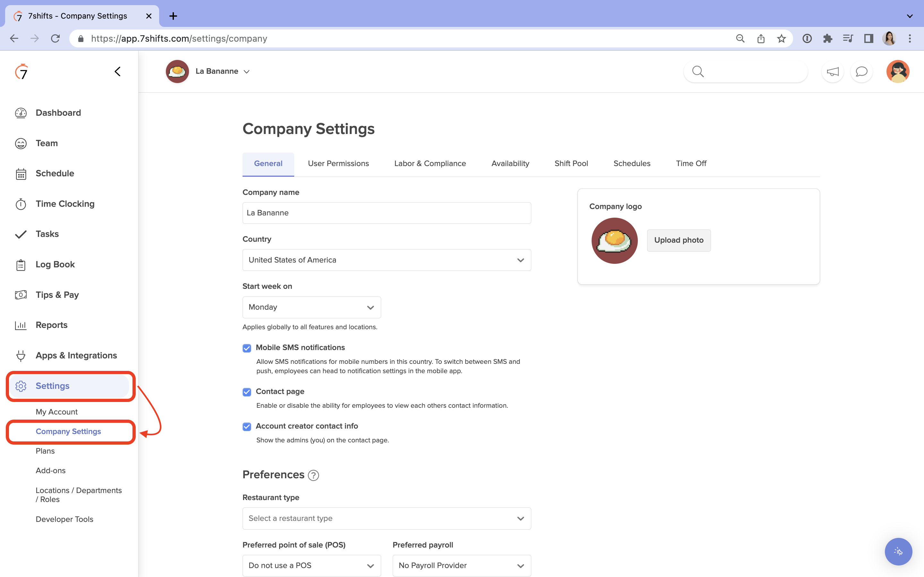
Task: Click the Upload photo button
Action: (x=679, y=240)
